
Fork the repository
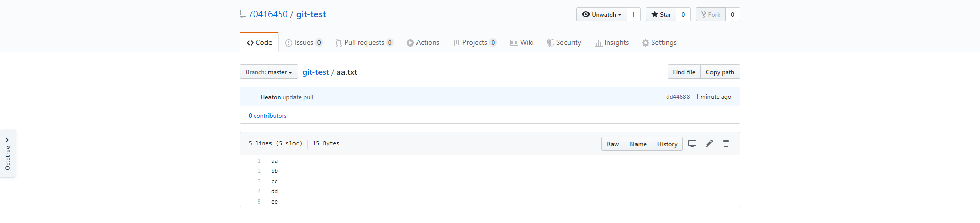(710, 14)
